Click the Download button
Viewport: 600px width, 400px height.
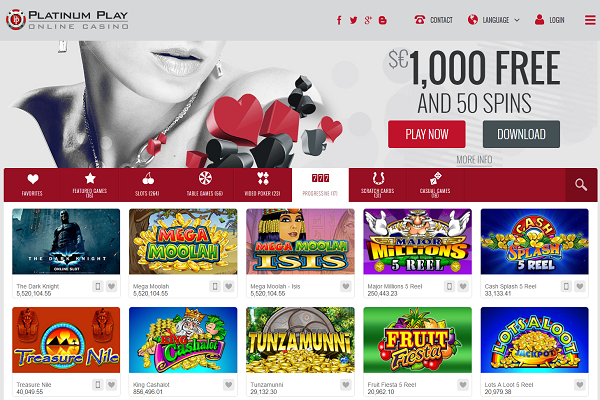coord(521,134)
